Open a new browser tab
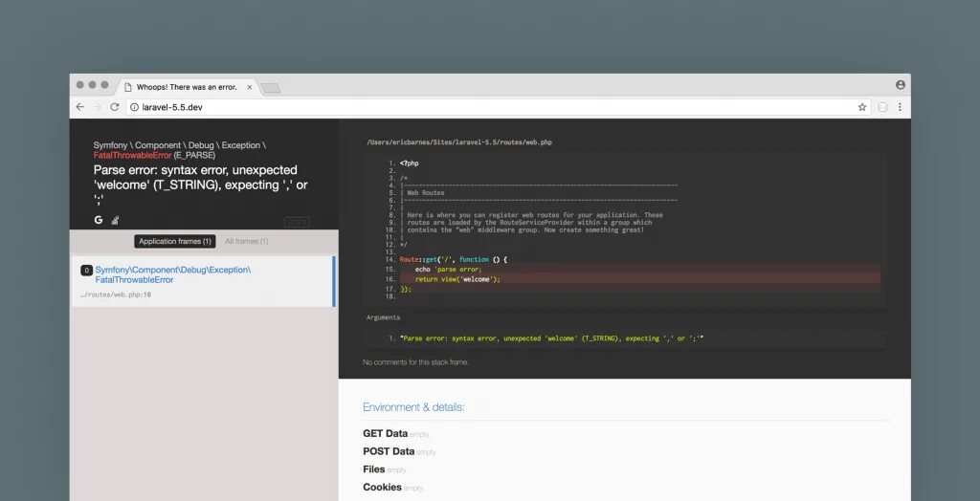This screenshot has height=501, width=980. [x=271, y=88]
